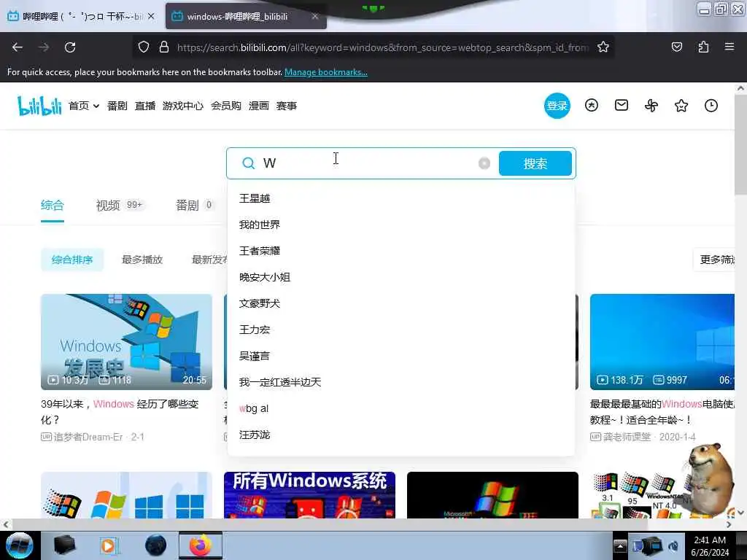Open the black Microsoft logo video thumbnail
Viewport: 747px width, 560px height.
pyautogui.click(x=492, y=495)
